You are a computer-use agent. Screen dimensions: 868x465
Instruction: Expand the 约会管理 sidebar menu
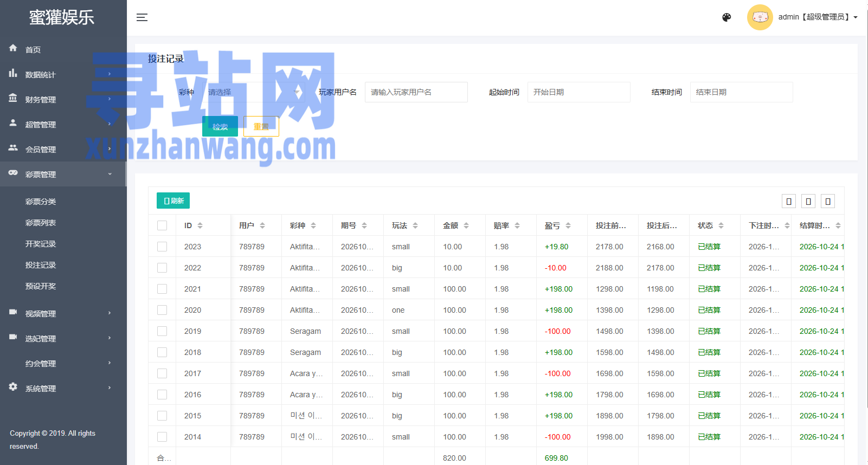[x=63, y=363]
